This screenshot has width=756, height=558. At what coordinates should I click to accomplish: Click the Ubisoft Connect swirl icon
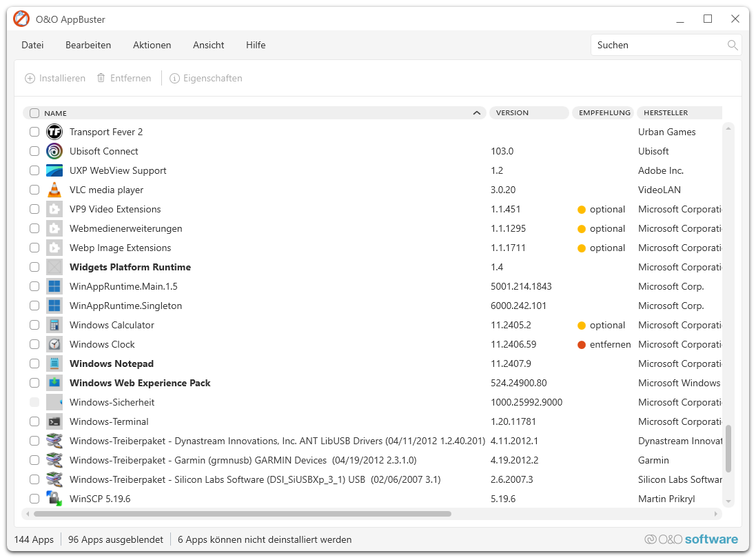(x=54, y=151)
